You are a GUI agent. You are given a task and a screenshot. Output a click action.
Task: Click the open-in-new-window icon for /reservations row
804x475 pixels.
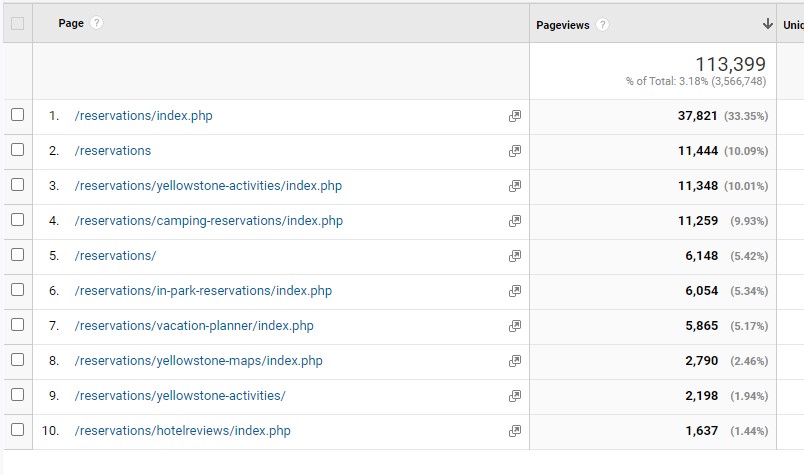coord(515,151)
